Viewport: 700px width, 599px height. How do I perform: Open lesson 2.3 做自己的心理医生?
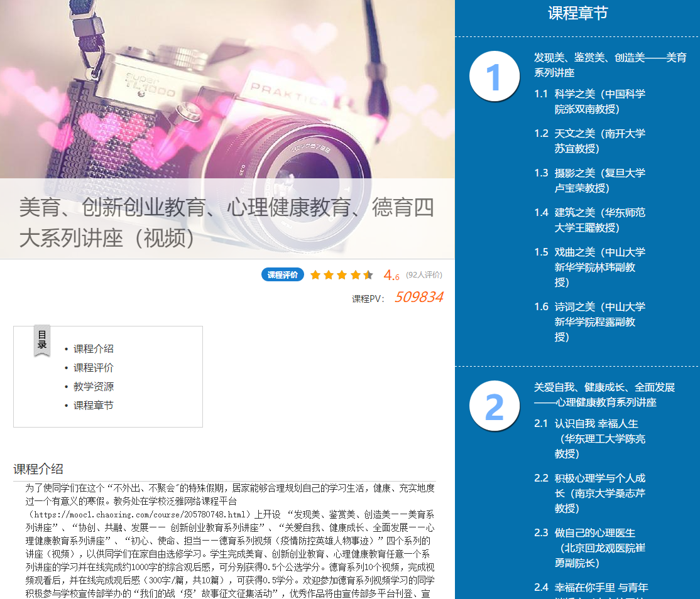tap(599, 548)
